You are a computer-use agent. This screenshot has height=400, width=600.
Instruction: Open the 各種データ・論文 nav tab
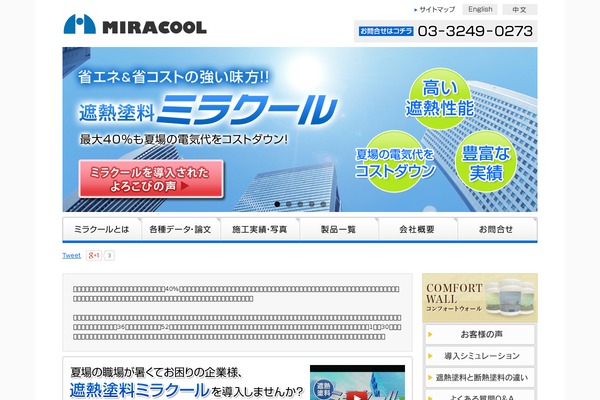tap(181, 229)
